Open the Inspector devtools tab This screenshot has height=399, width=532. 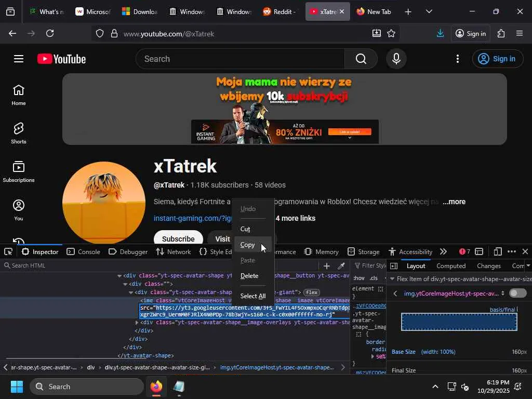tap(41, 252)
